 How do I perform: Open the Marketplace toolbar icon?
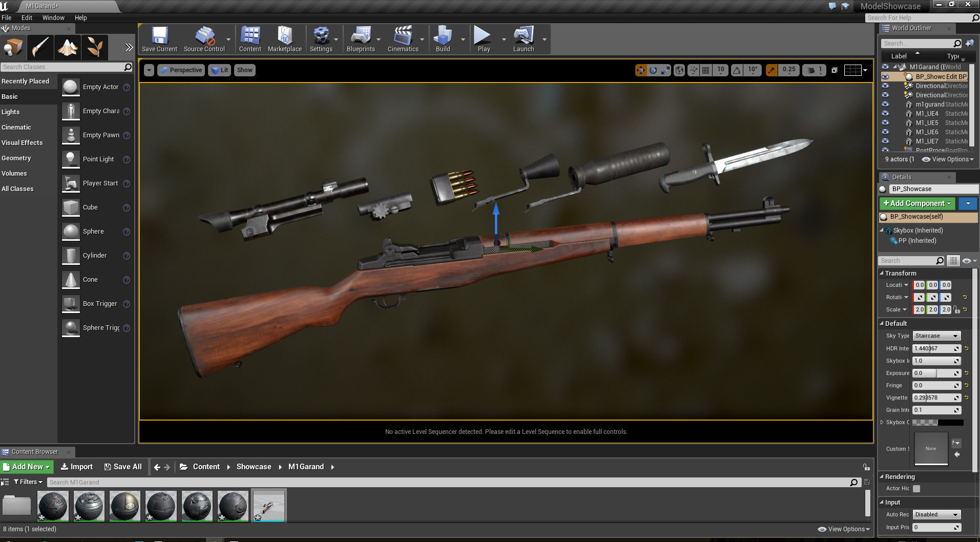click(x=285, y=39)
